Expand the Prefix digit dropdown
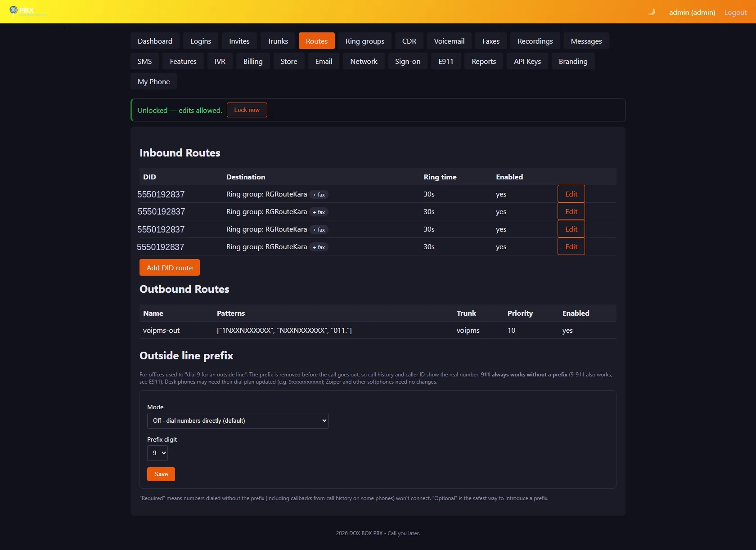This screenshot has height=550, width=756. [157, 453]
